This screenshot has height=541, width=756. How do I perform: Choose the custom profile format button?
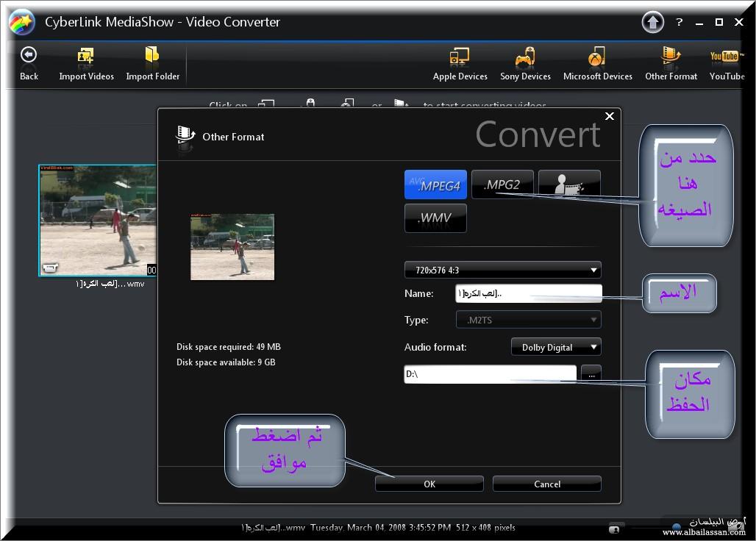(x=569, y=184)
